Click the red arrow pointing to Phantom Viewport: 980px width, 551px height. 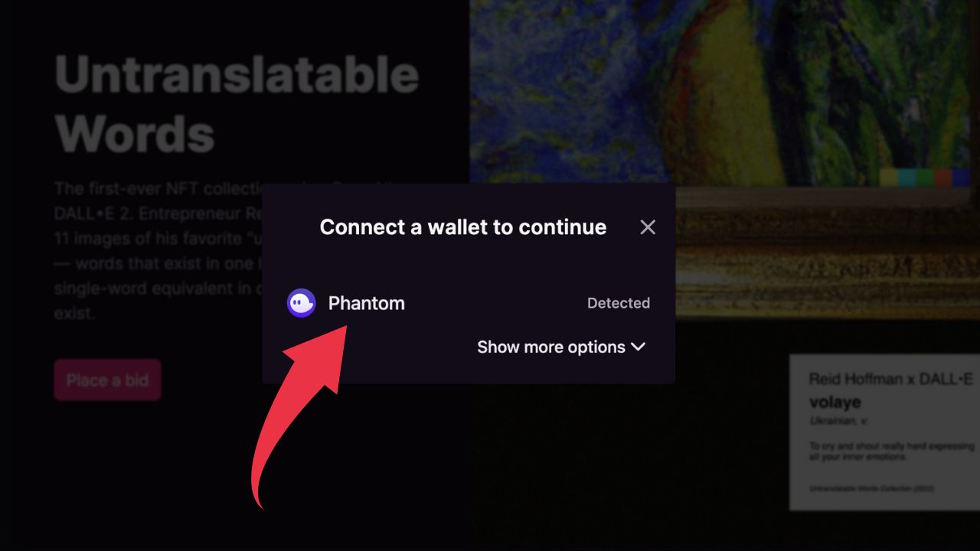tap(298, 413)
